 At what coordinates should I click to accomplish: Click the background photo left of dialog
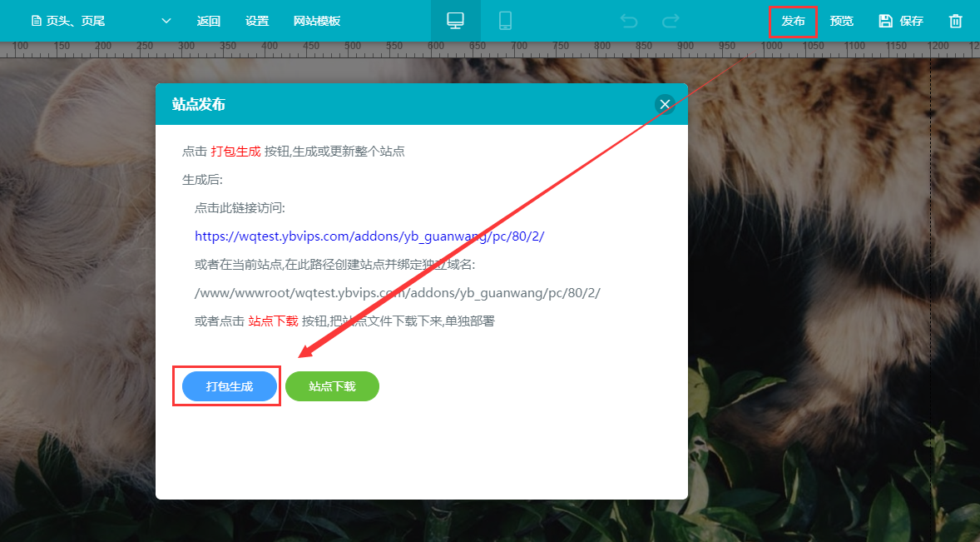[x=75, y=291]
